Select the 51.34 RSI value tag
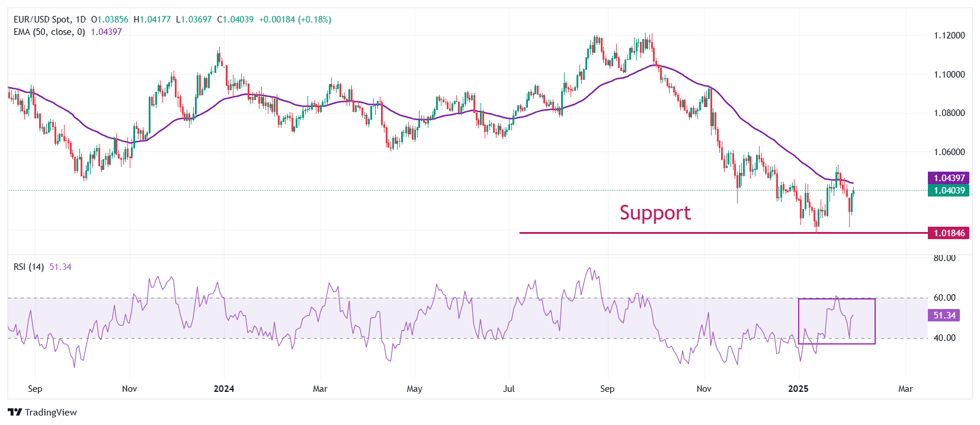This screenshot has height=425, width=980. pyautogui.click(x=944, y=315)
